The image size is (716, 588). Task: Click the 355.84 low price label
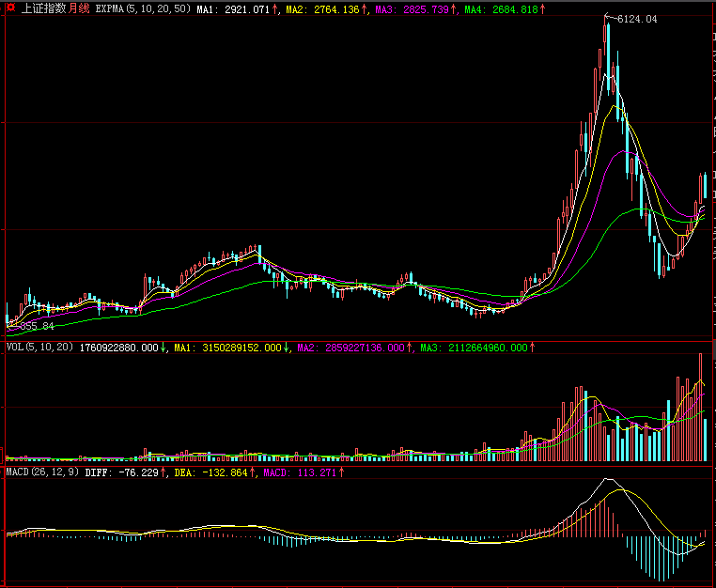click(37, 326)
